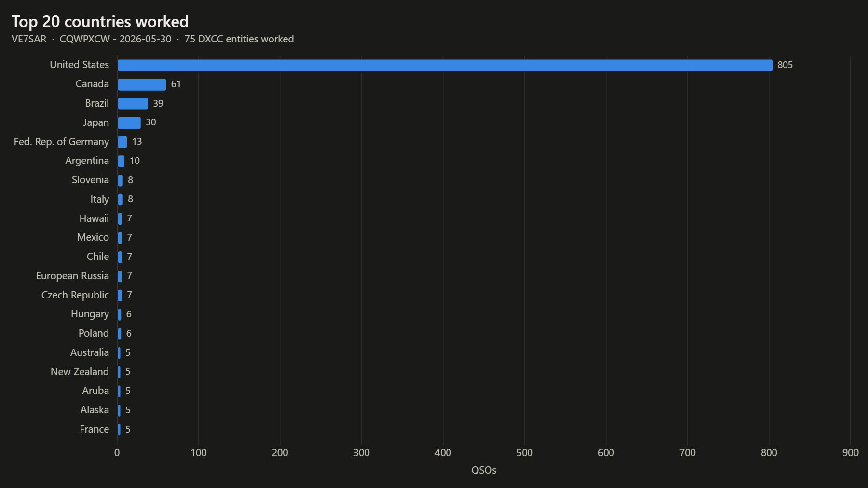Click the 'United States' axis label
The width and height of the screenshot is (868, 488).
[x=80, y=65]
